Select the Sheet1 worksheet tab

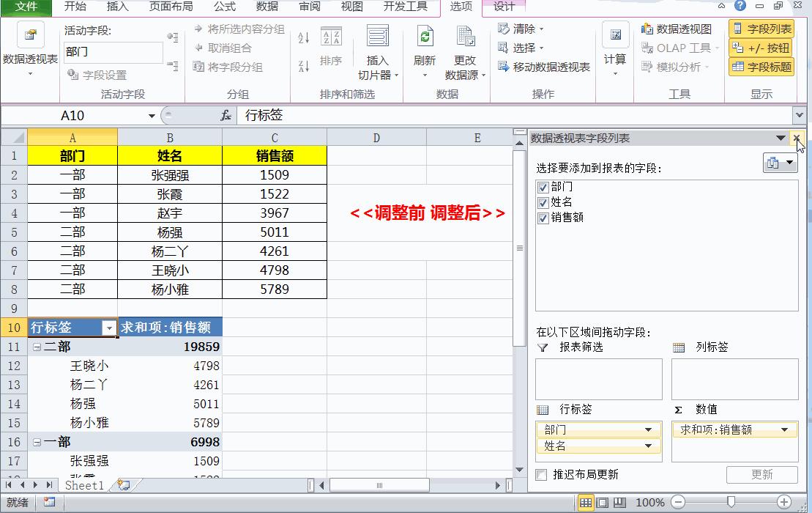tap(83, 485)
